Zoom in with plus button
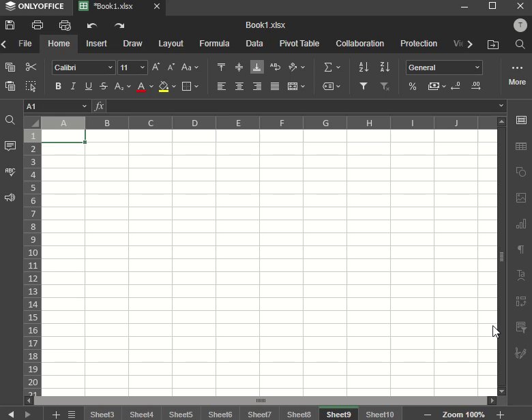Image resolution: width=532 pixels, height=420 pixels. (501, 415)
